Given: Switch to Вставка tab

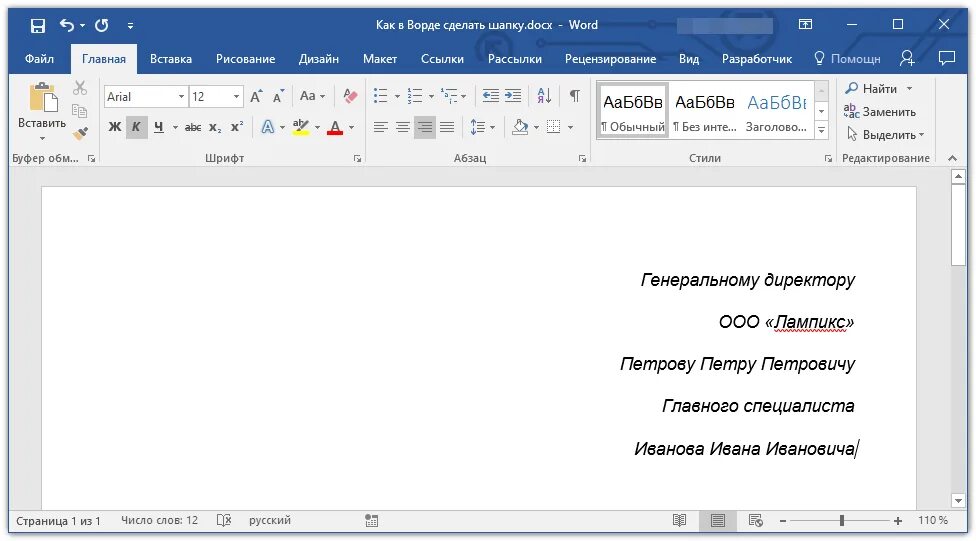Looking at the screenshot, I should [171, 59].
